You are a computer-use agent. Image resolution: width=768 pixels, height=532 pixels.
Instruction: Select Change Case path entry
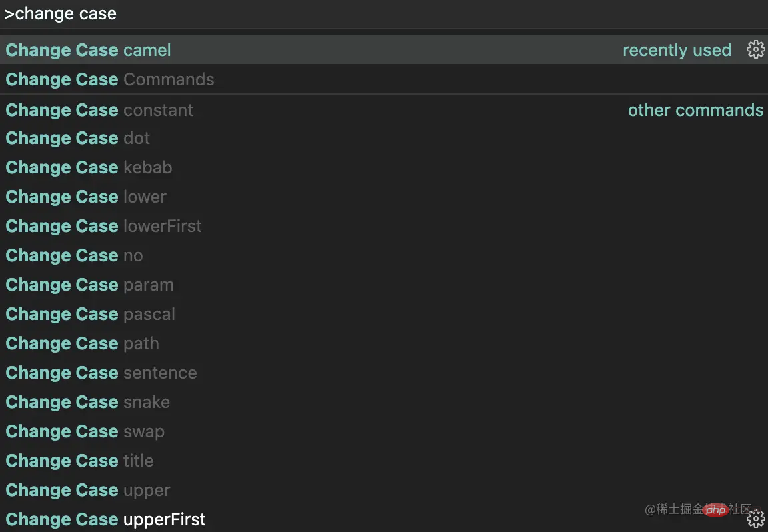(x=83, y=343)
